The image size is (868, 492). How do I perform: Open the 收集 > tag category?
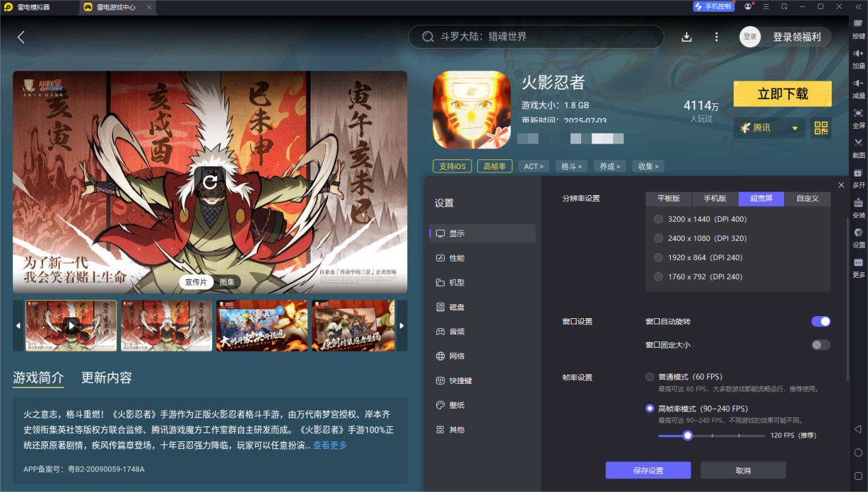648,166
